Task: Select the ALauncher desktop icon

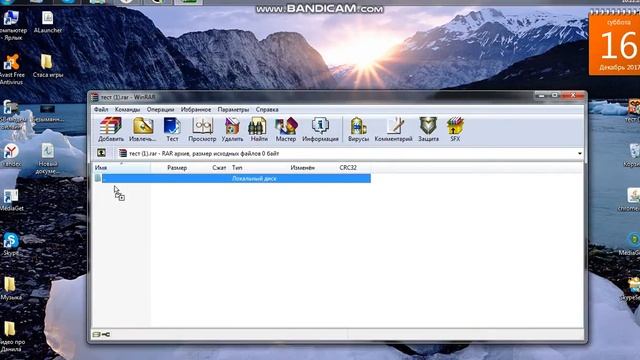Action: 48,22
